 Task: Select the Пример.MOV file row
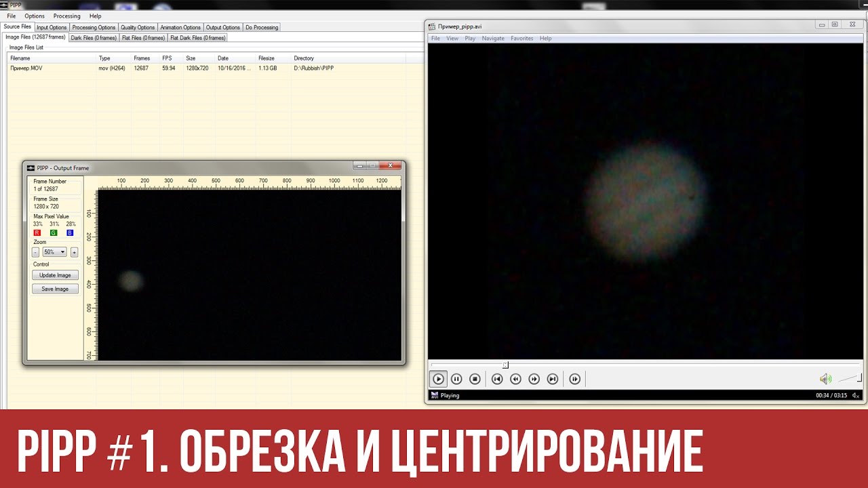(205, 68)
